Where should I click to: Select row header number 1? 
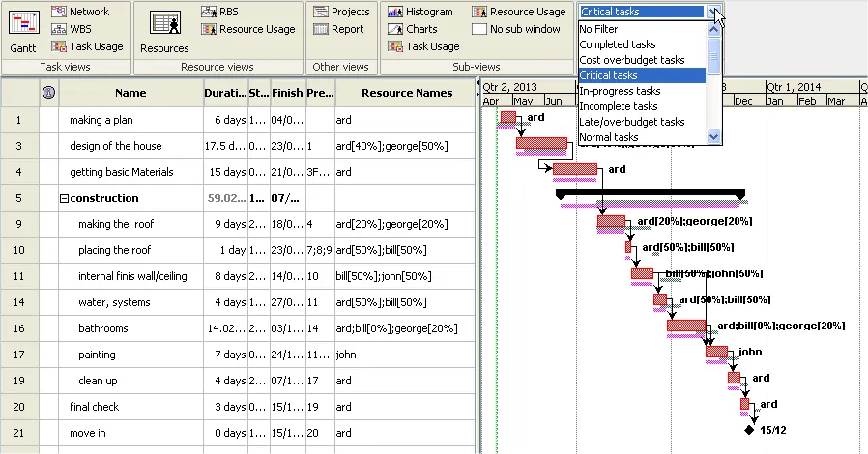click(x=19, y=120)
